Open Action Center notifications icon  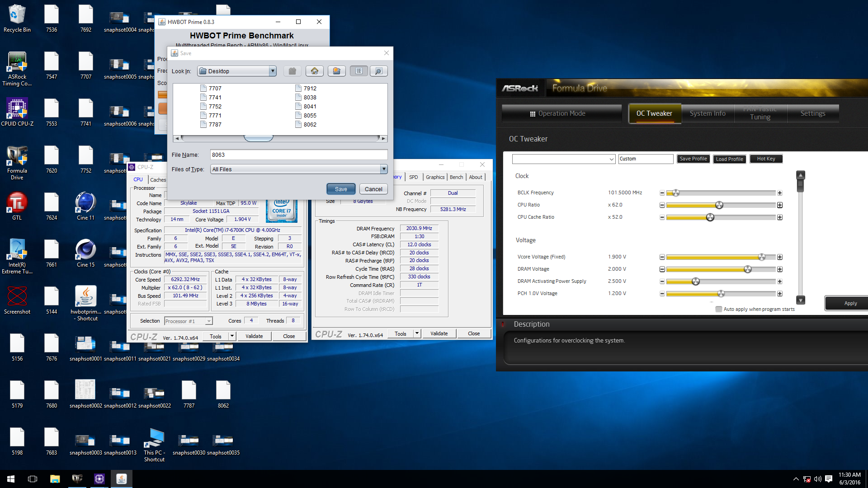[829, 479]
